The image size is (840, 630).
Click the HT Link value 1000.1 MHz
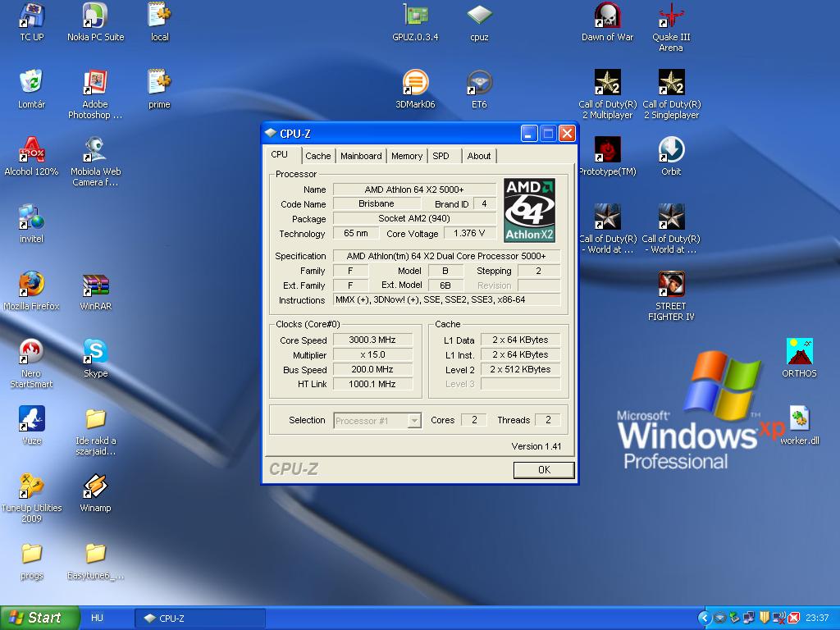(372, 384)
